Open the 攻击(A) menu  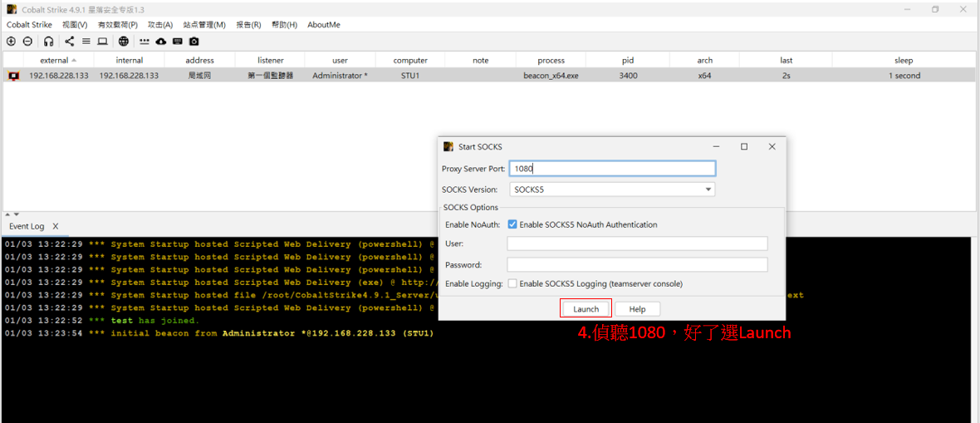160,24
